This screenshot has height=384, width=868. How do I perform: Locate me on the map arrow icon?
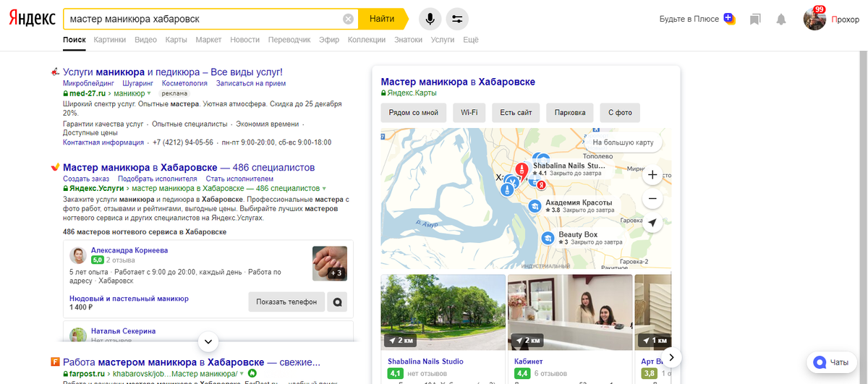[652, 223]
